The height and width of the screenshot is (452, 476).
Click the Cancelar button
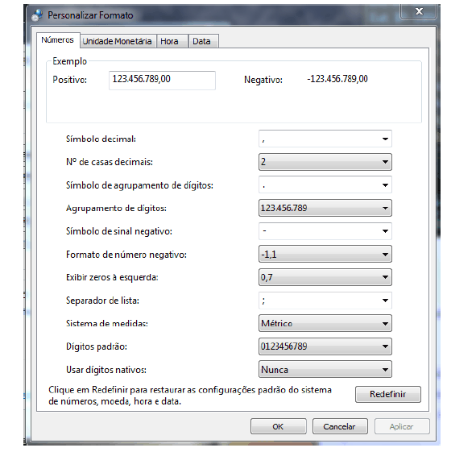coord(340,426)
